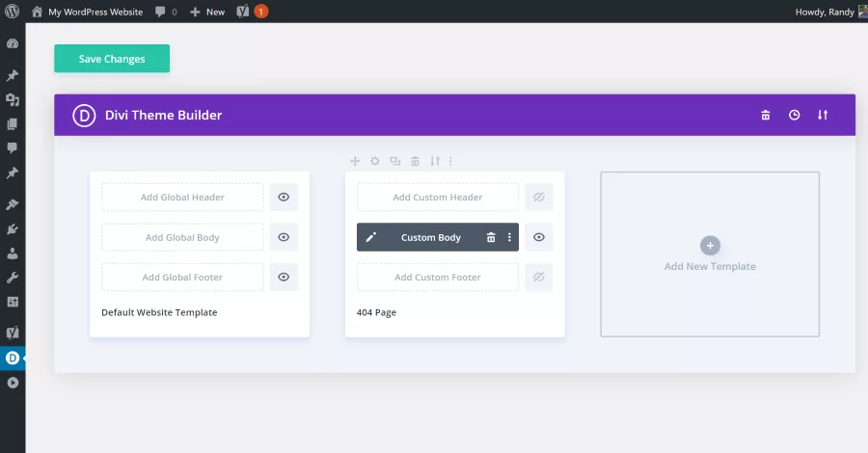Screen dimensions: 868x453
Task: Click Default Website Template label
Action: [x=159, y=312]
